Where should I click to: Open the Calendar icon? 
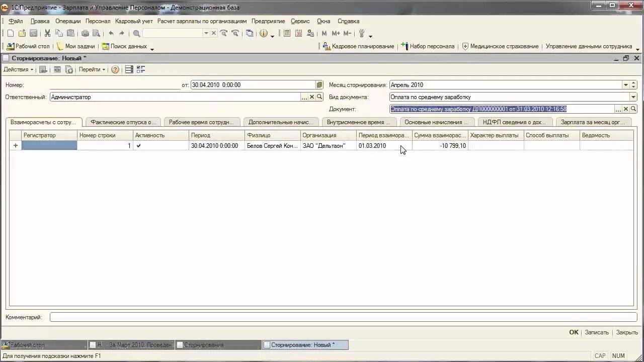[298, 33]
